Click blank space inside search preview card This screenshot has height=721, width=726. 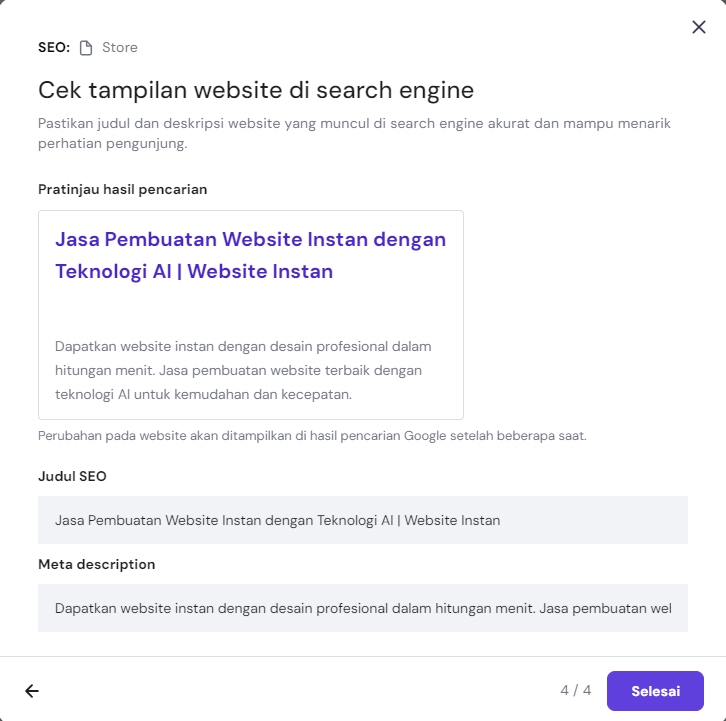[250, 308]
